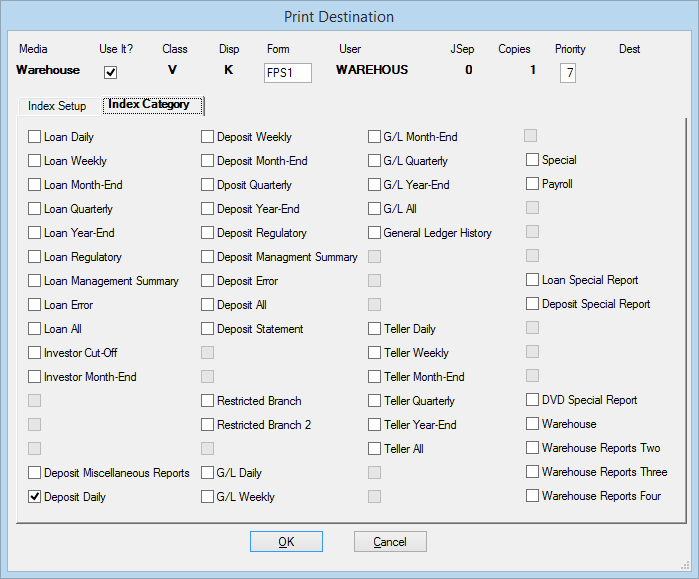Viewport: 699px width, 579px height.
Task: Click the Form field containing FPS1
Action: (287, 72)
